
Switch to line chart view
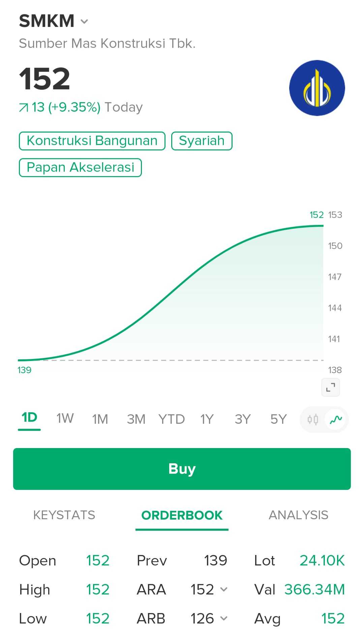[x=336, y=419]
